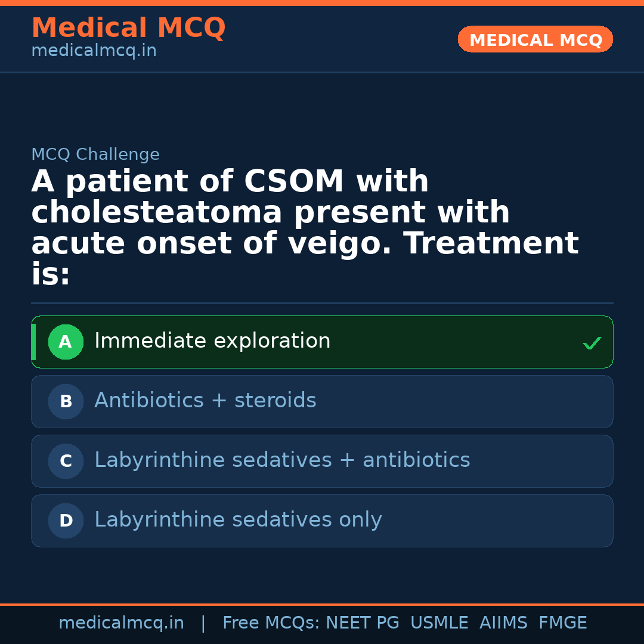Click the green checkmark icon on option A
The width and height of the screenshot is (644, 644).
coord(592,343)
